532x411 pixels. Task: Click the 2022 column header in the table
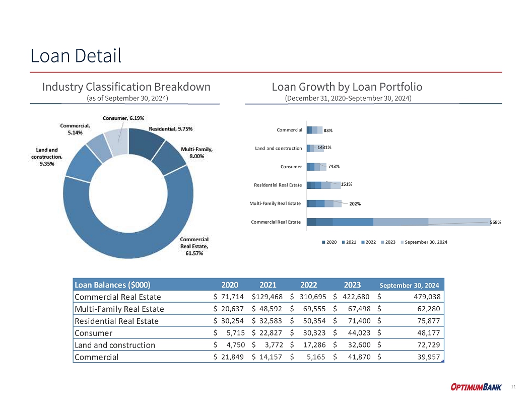[x=308, y=284]
